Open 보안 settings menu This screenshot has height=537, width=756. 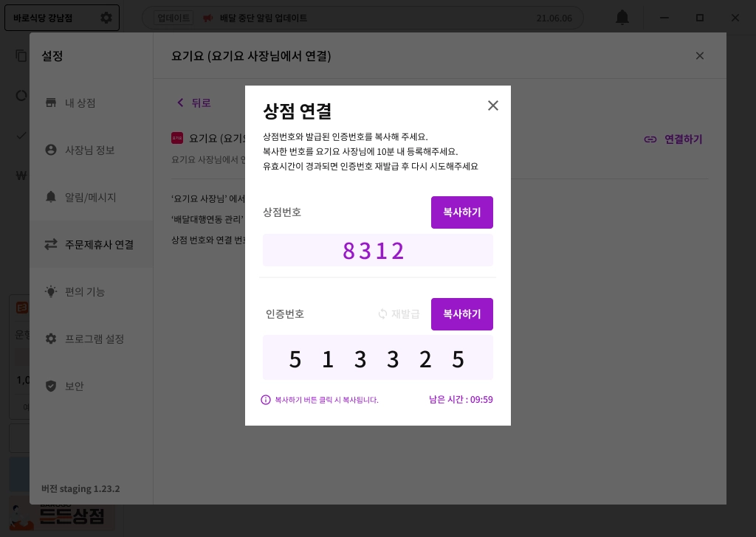pyautogui.click(x=91, y=386)
